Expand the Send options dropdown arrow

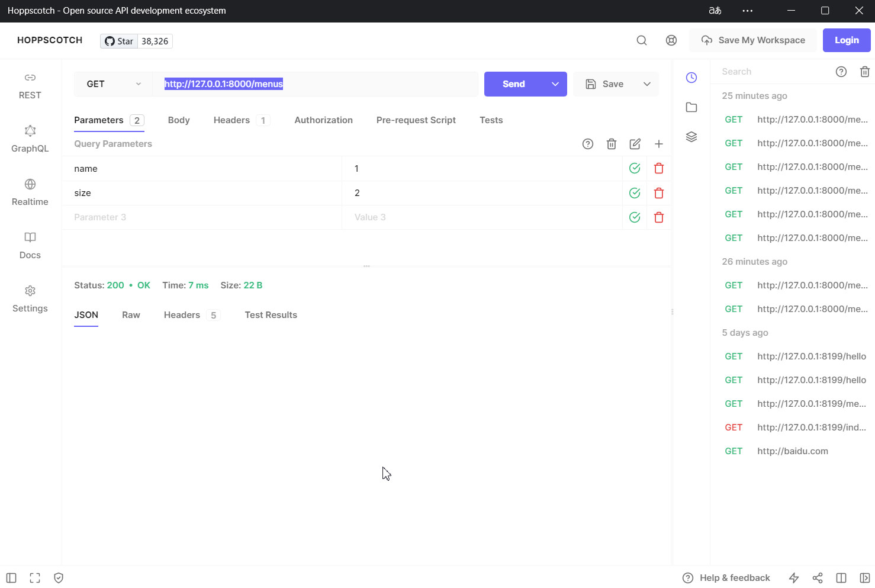(555, 84)
